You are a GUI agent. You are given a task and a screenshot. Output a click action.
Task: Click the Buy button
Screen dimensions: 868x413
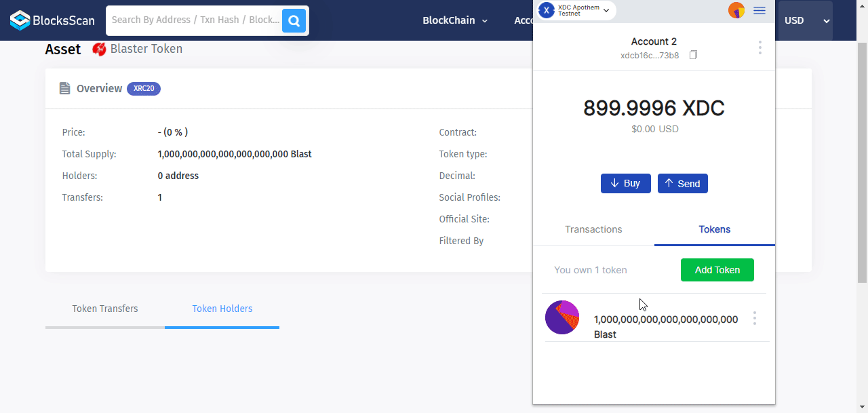point(626,183)
